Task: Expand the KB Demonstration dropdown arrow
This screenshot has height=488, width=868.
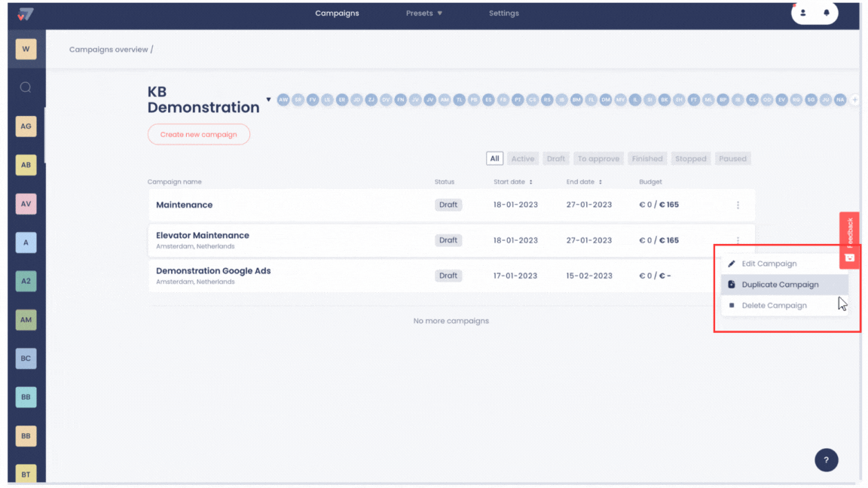Action: point(268,99)
